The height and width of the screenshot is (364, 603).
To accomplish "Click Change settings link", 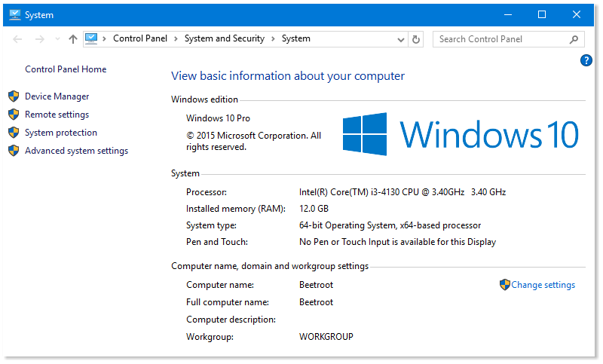I will coord(543,285).
